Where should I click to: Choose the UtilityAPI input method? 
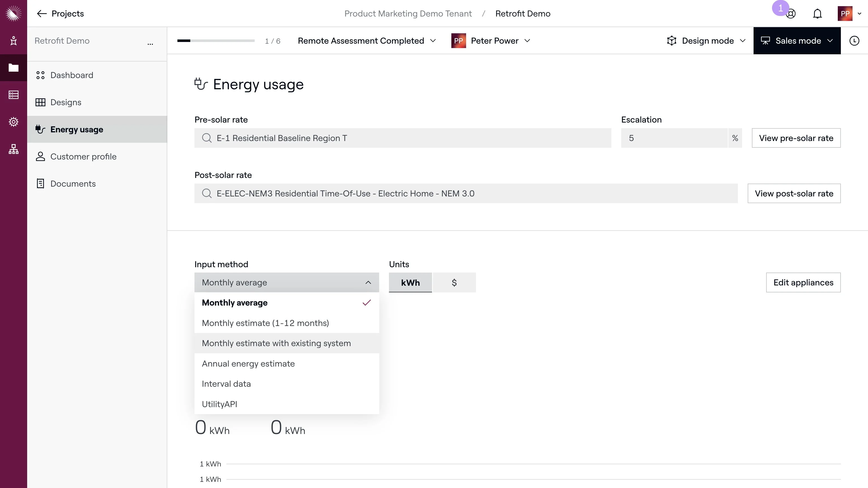tap(219, 404)
